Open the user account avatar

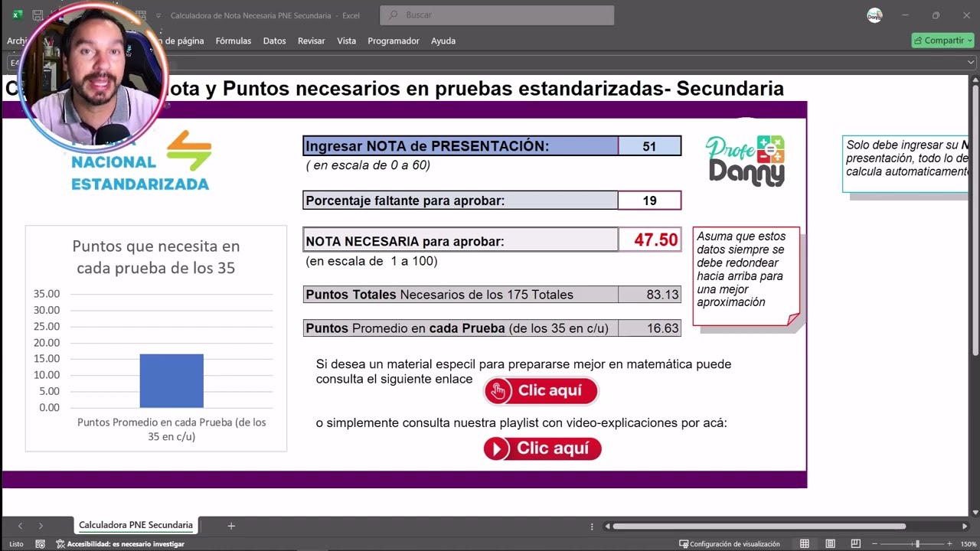tap(874, 15)
